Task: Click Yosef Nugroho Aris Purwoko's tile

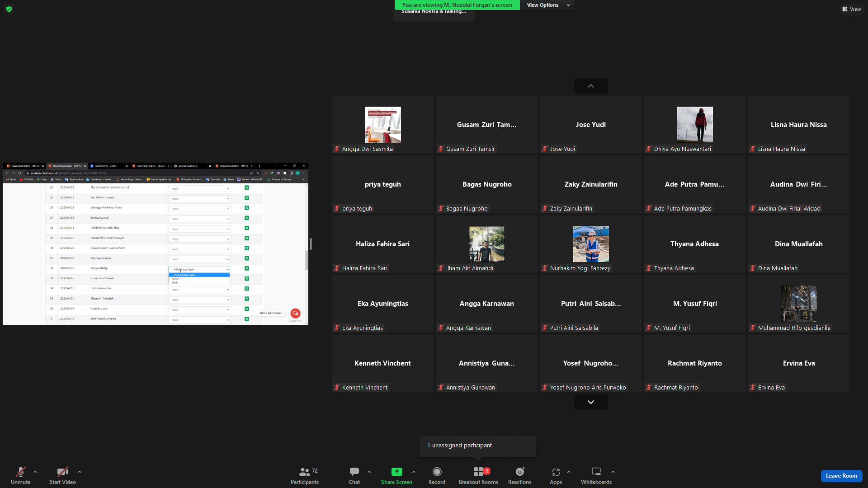Action: click(590, 363)
